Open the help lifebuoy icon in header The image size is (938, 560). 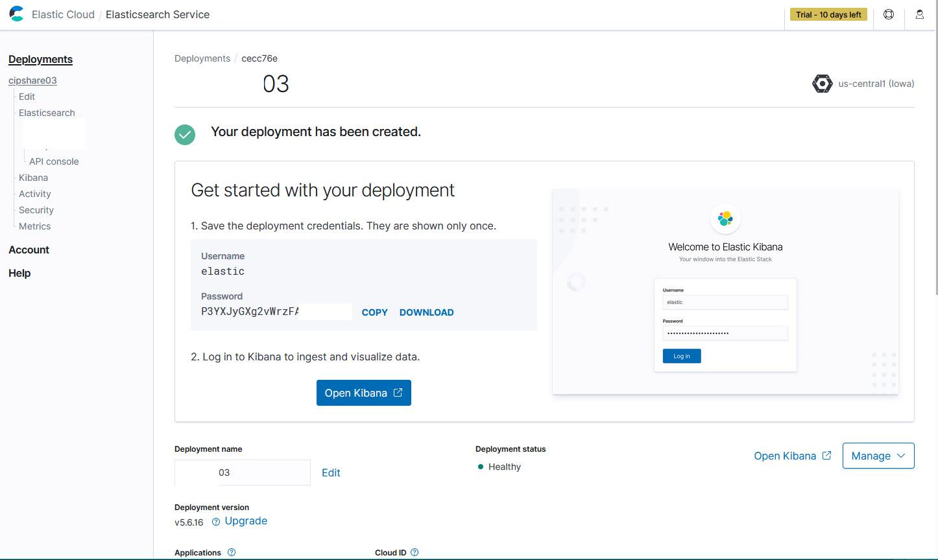point(889,14)
